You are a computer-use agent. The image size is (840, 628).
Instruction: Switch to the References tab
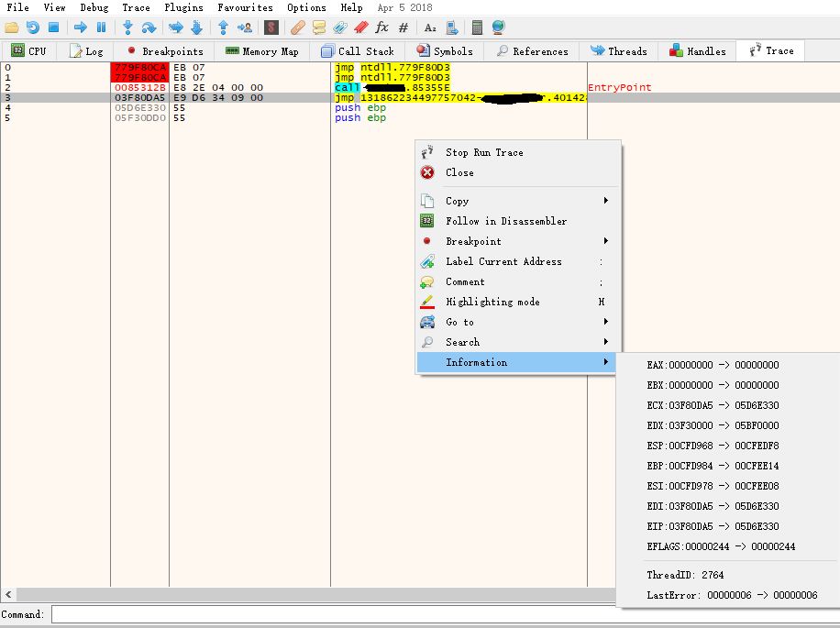click(532, 51)
